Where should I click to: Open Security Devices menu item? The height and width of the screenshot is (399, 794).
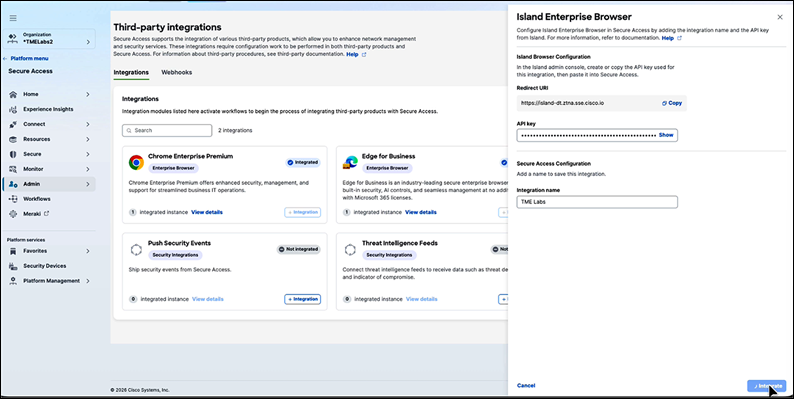(x=45, y=266)
